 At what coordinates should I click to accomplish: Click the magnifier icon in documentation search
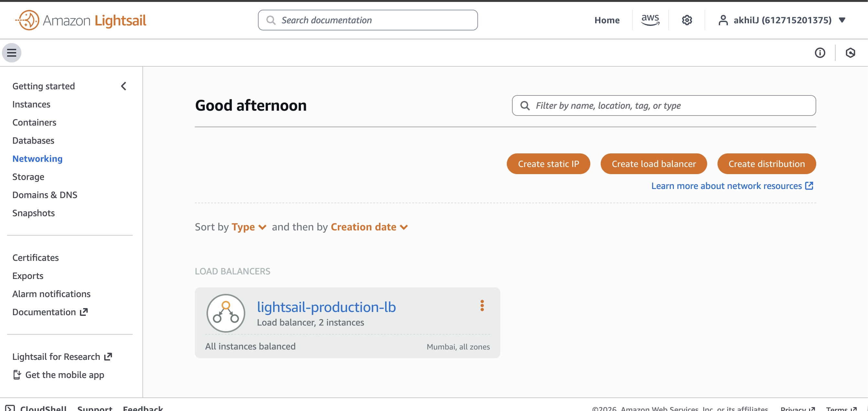click(271, 20)
